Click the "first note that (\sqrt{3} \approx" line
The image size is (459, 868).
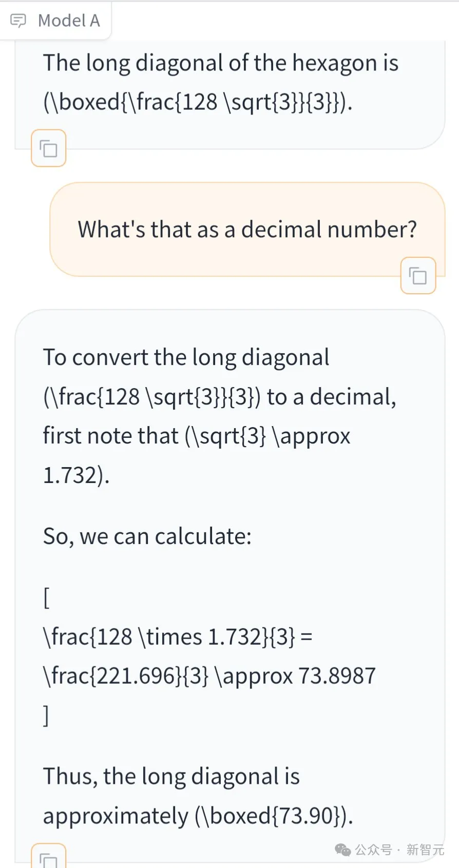(x=197, y=436)
